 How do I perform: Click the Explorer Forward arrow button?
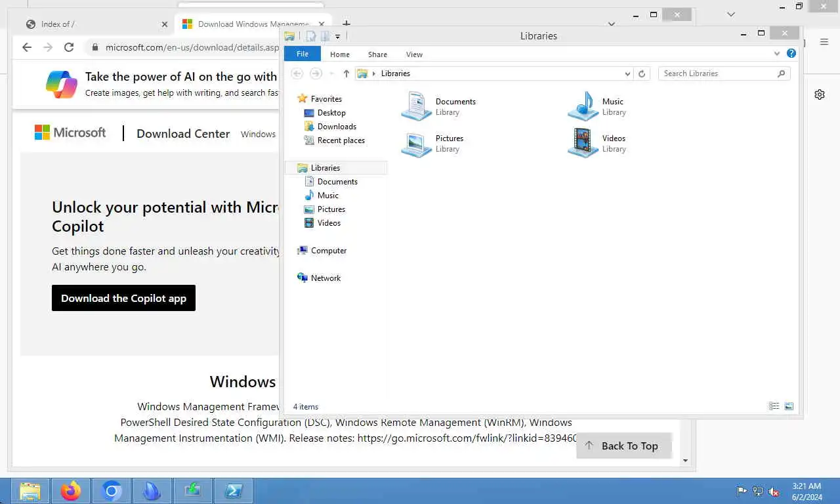pyautogui.click(x=316, y=73)
